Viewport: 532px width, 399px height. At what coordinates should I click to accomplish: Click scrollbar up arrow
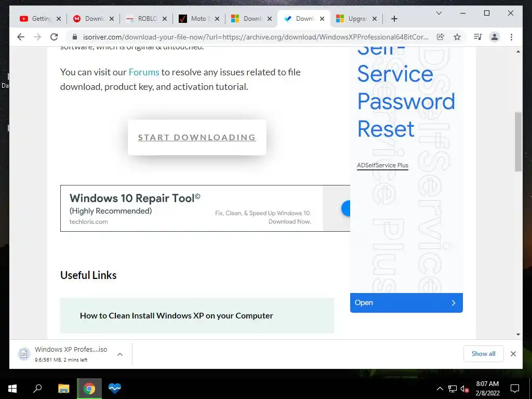click(x=518, y=51)
